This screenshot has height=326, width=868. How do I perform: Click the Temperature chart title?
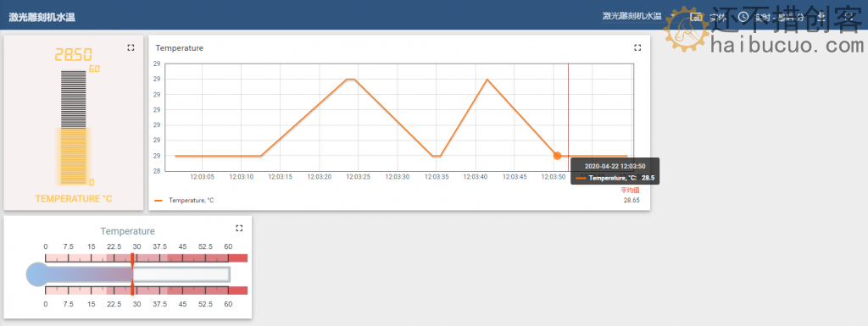[180, 48]
